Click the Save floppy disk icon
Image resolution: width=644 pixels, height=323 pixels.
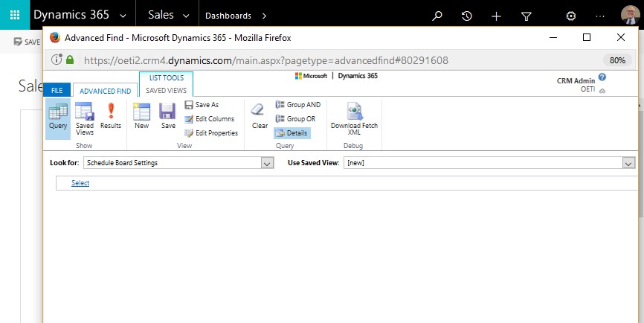tap(167, 112)
